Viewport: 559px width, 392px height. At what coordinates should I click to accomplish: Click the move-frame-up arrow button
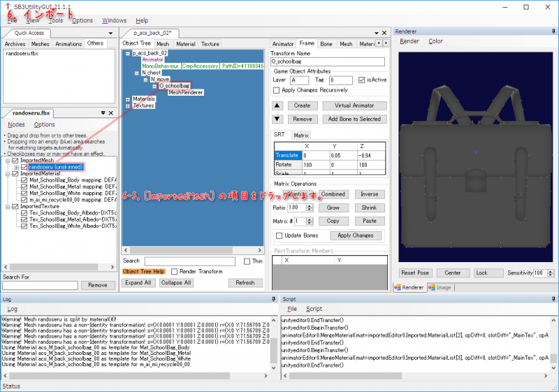click(277, 106)
